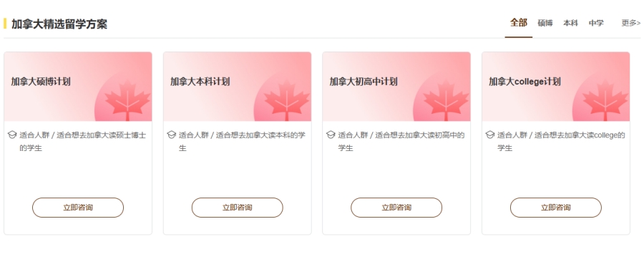Screen dimensions: 644x277
Task: Open the 更多> link
Action: 631,24
